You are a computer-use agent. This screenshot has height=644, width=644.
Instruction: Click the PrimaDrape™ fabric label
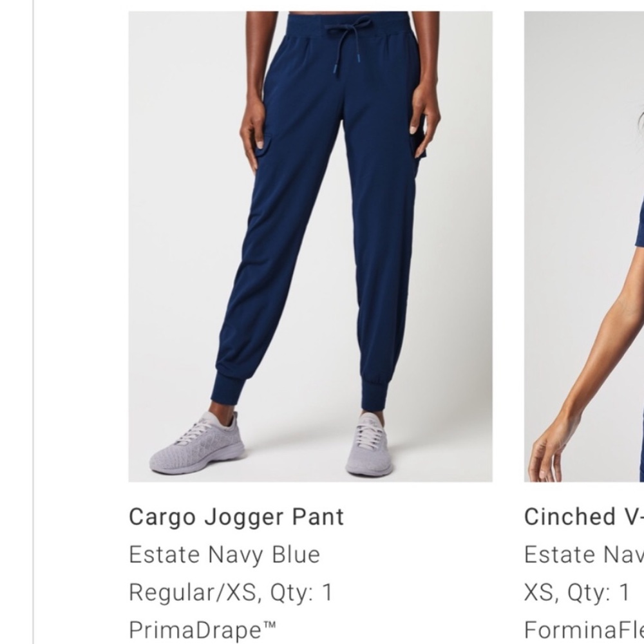(202, 630)
